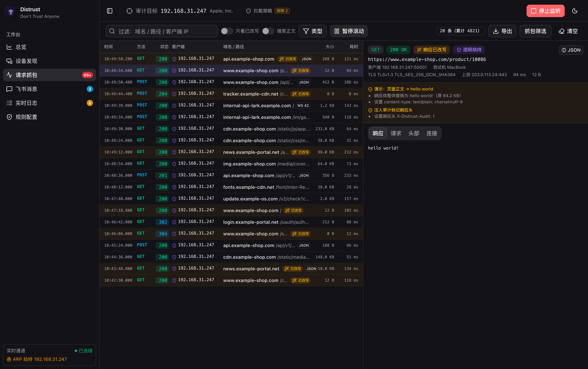Image resolution: width=588 pixels, height=369 pixels.
Task: Focus the 域名/路径/客户端 IP filter field
Action: coord(162,31)
